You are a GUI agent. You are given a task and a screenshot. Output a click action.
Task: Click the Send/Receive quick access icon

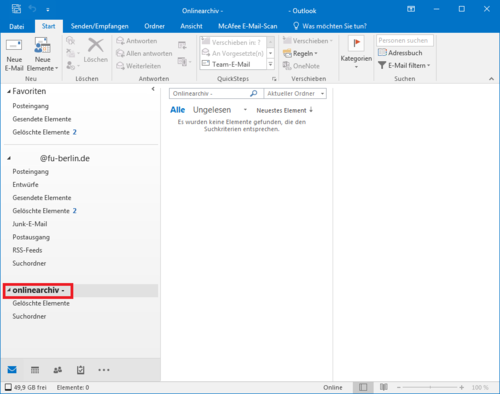coord(16,9)
